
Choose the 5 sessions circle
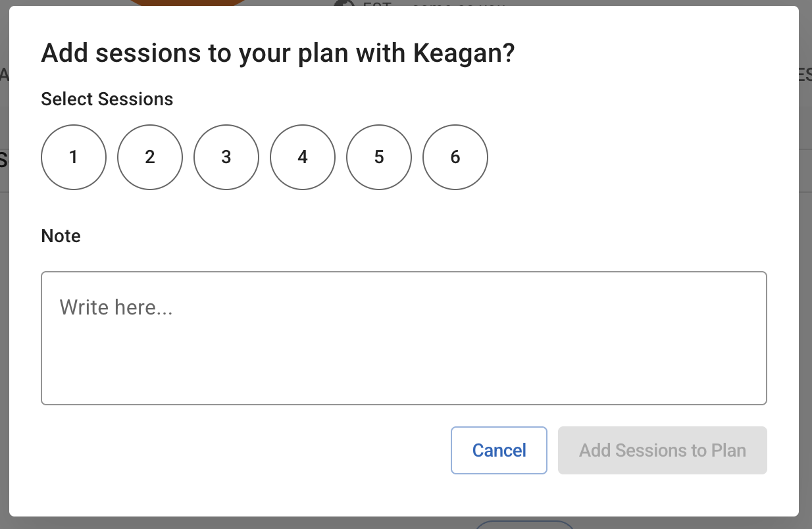(379, 157)
